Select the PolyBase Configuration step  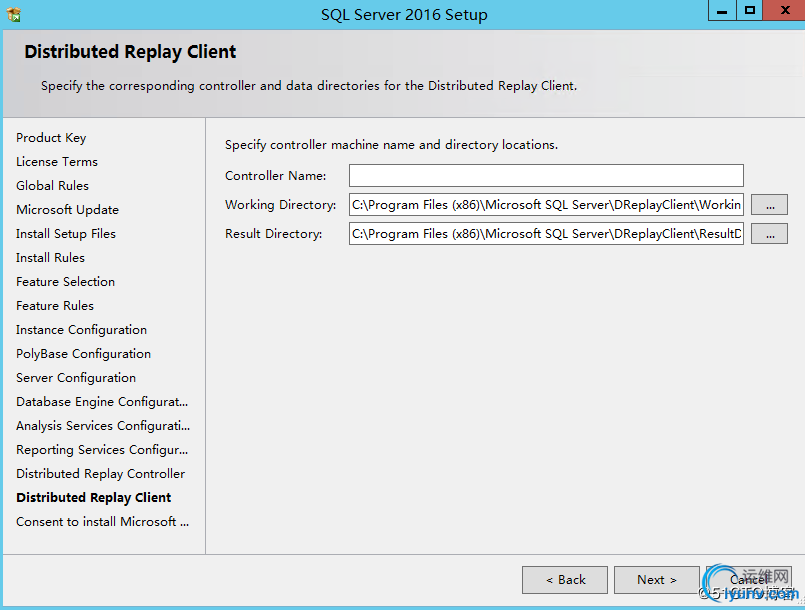click(x=83, y=354)
